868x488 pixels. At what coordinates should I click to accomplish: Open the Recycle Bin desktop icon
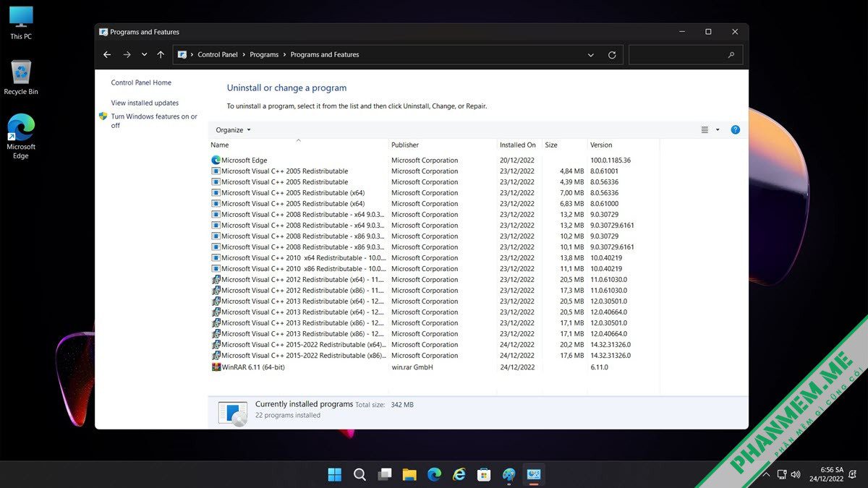point(21,78)
